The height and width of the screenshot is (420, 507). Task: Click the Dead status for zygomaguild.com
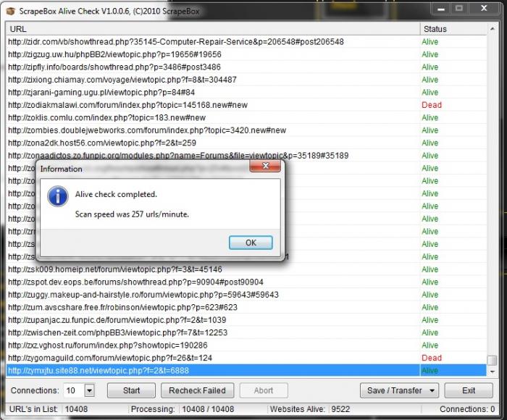point(432,358)
